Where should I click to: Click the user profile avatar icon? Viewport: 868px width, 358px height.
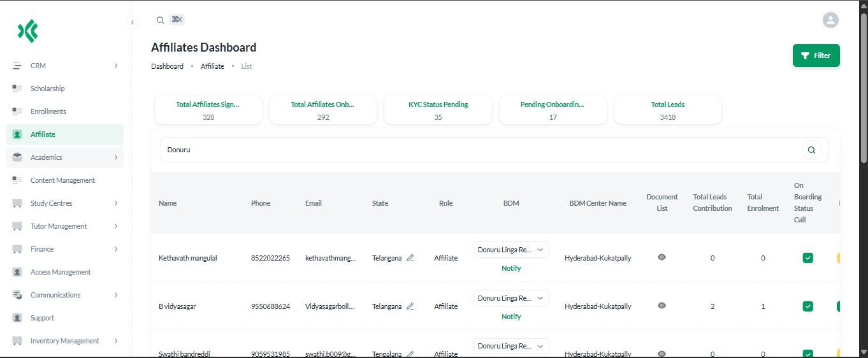830,20
